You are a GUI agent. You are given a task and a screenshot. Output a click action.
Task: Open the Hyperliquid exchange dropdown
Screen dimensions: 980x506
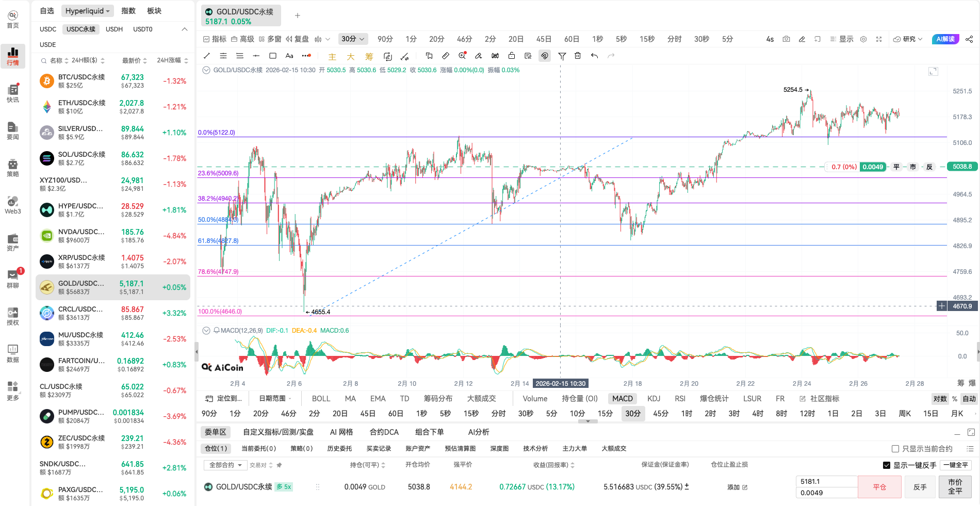87,11
